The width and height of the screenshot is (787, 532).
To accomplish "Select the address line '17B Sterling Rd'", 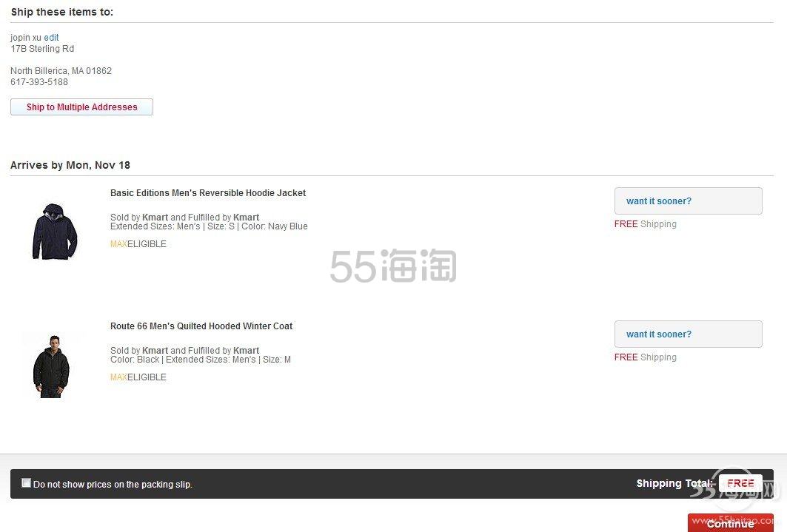I will [42, 49].
